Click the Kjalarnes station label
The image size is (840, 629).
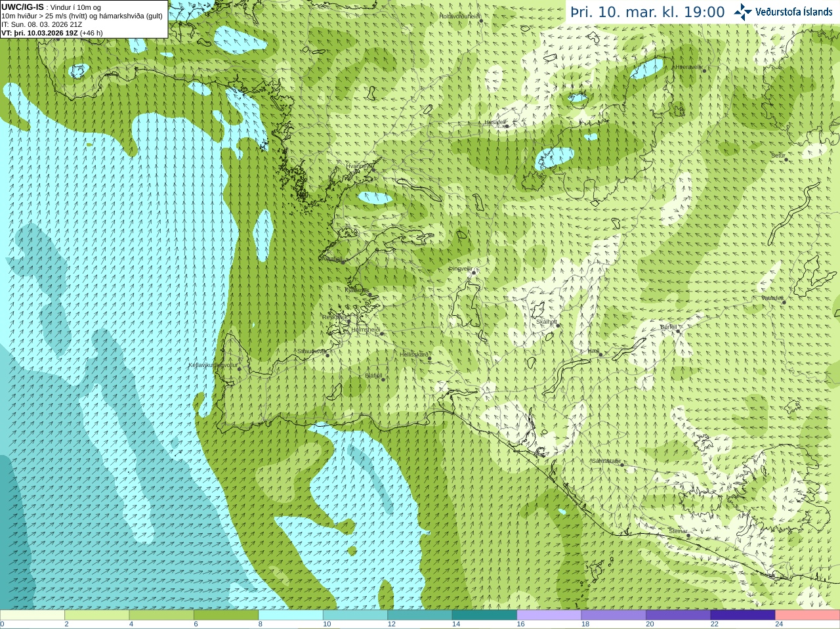click(358, 290)
